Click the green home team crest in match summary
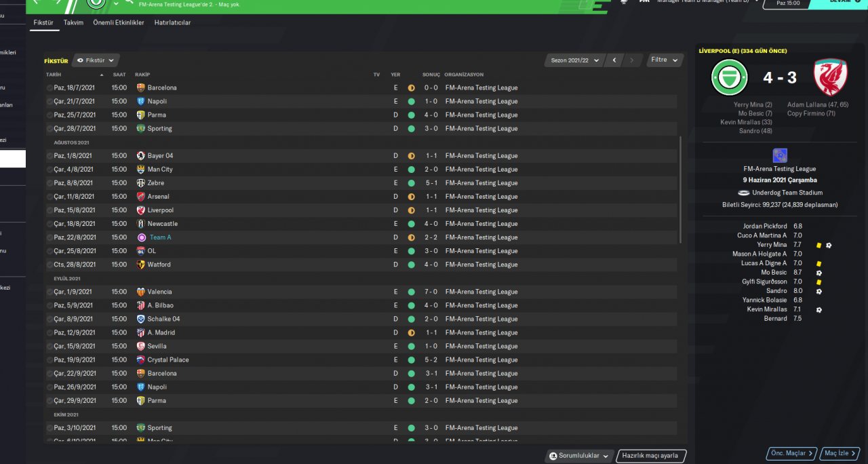The height and width of the screenshot is (464, 868). 730,77
